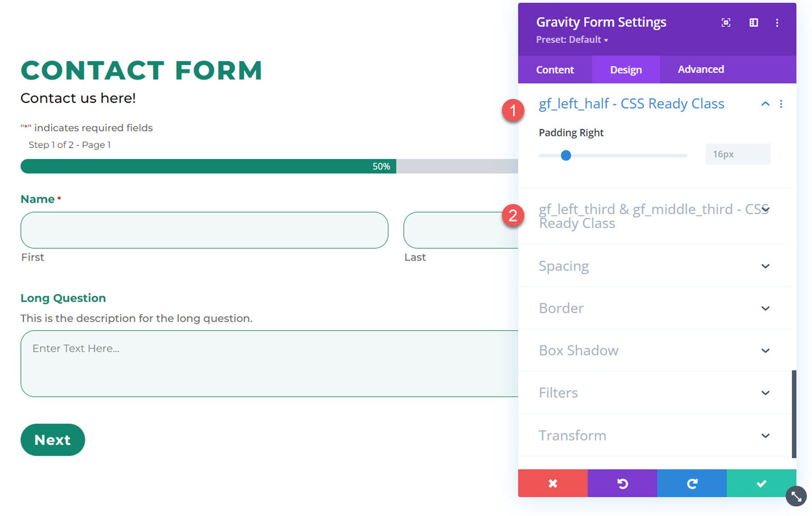Switch to the Advanced tab

coord(701,69)
